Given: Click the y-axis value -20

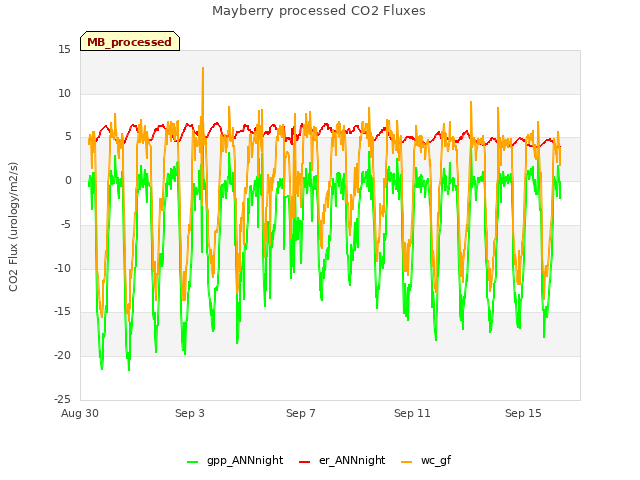Looking at the screenshot, I should pos(62,356).
